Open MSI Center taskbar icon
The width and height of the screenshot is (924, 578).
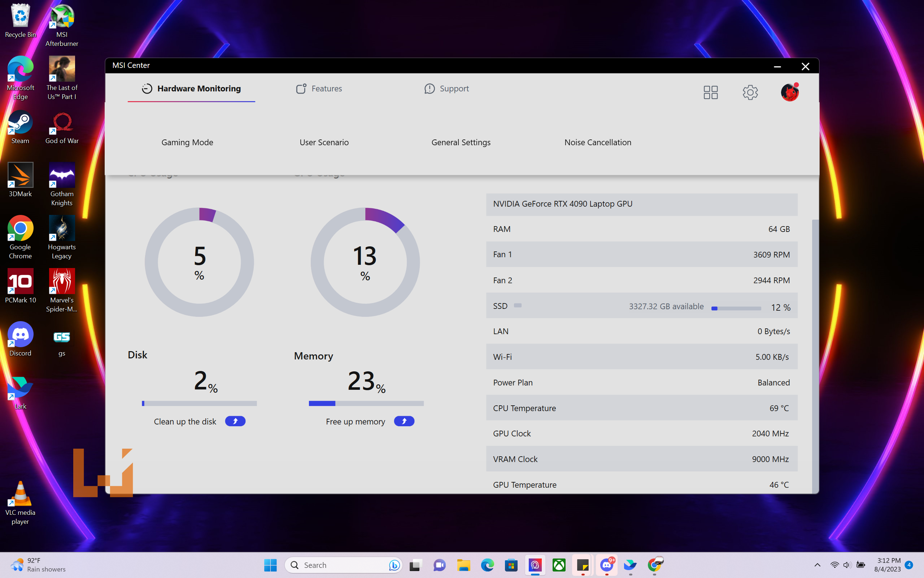(535, 565)
